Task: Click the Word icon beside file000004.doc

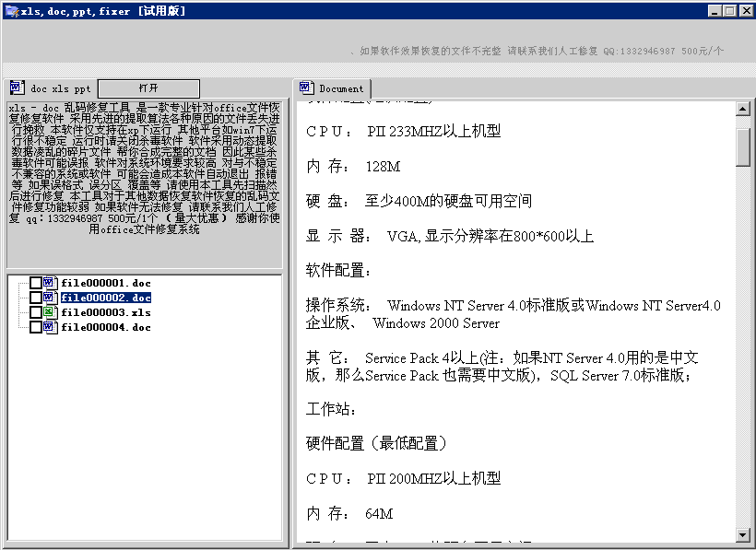Action: point(49,326)
